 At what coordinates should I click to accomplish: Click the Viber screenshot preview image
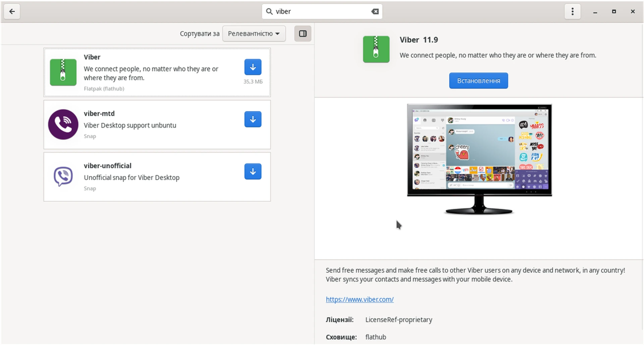click(479, 159)
